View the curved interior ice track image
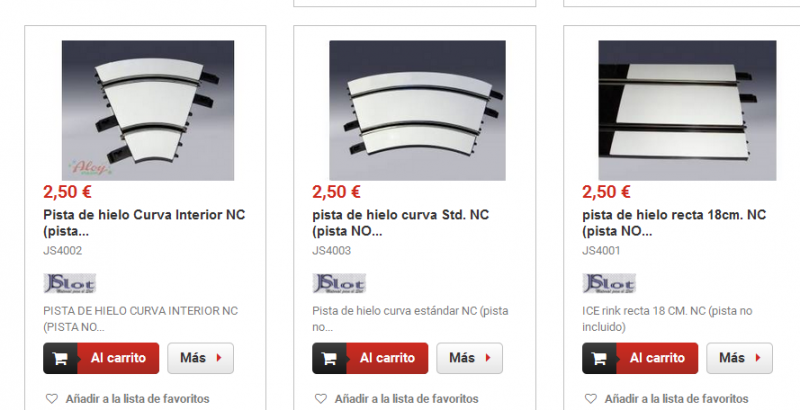 tap(148, 110)
